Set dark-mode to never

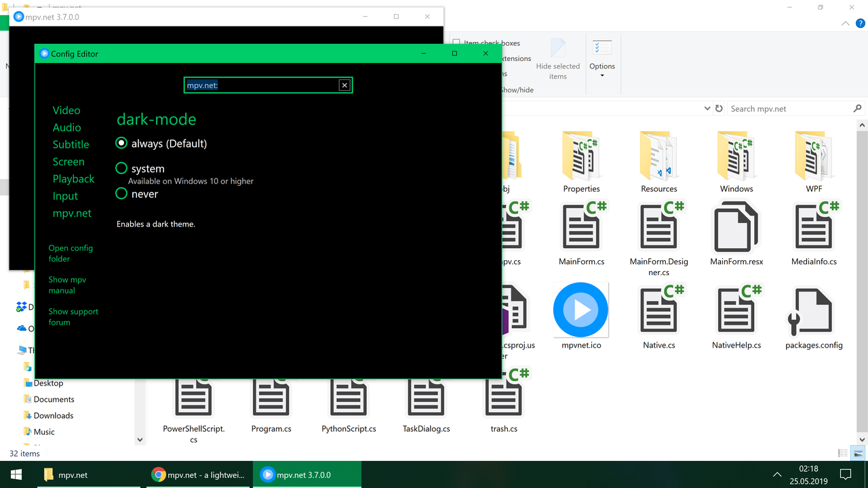tap(121, 194)
